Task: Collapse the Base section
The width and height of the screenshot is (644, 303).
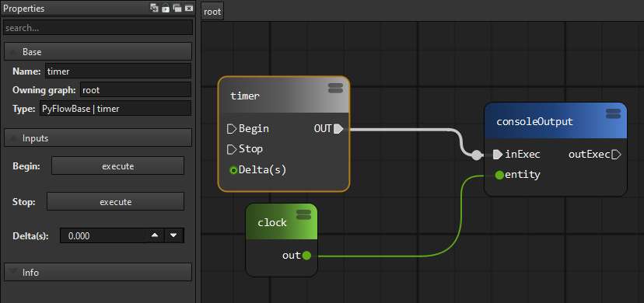Action: click(x=98, y=51)
